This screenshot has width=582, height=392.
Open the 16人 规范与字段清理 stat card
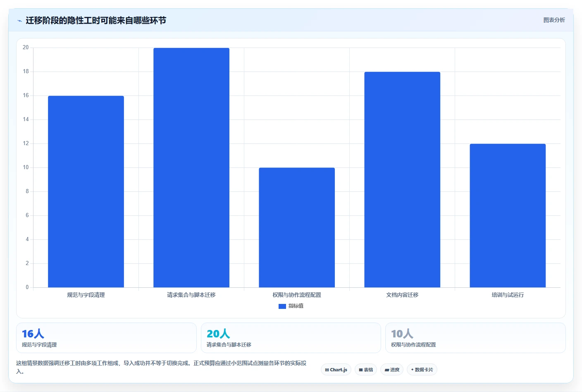click(x=106, y=338)
